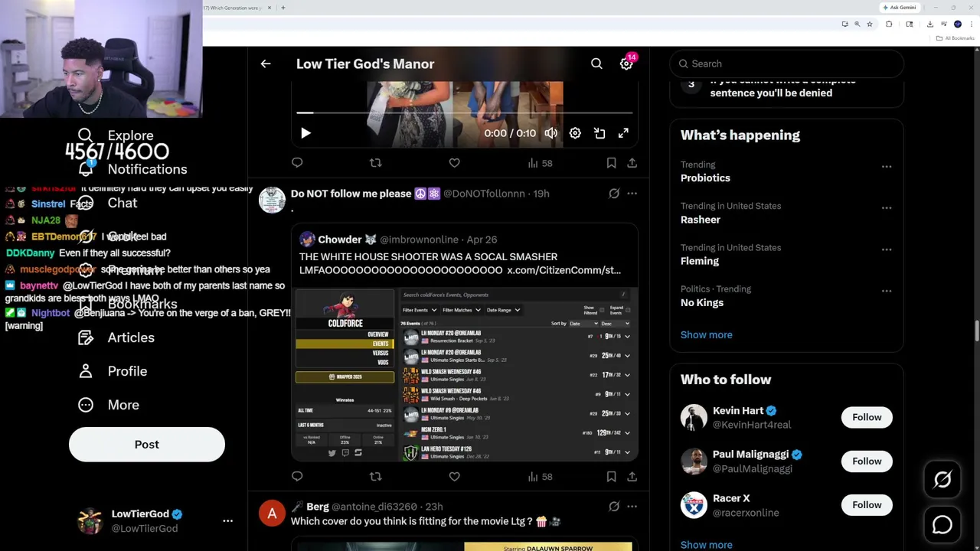This screenshot has width=980, height=551.
Task: Open the x.com/CitizenComm link in quoted post
Action: point(563,270)
